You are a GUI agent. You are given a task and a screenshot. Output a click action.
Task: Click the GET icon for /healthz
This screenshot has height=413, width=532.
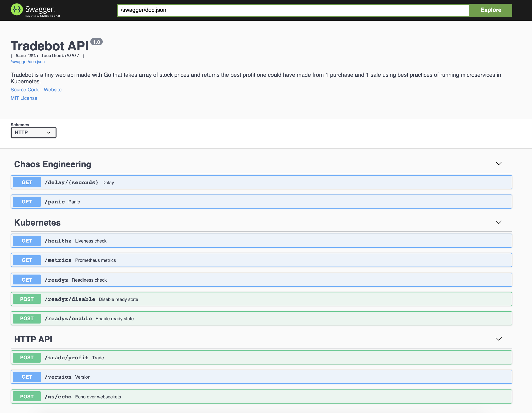[x=27, y=241]
